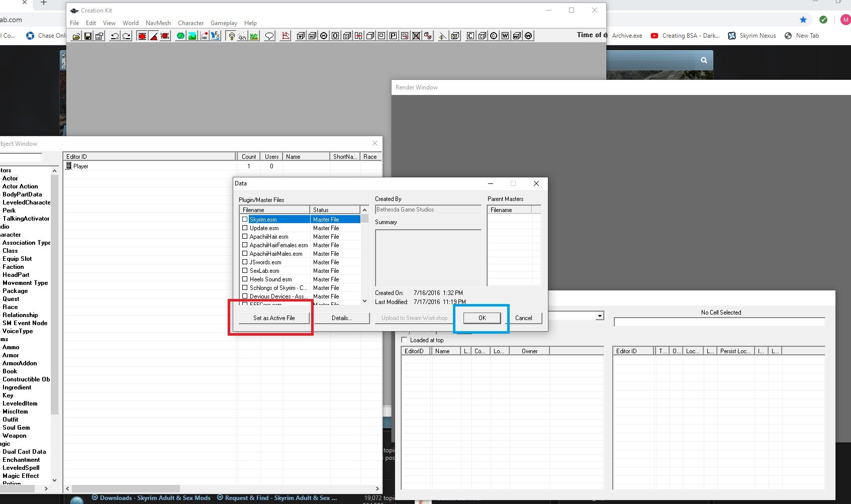Check the JSwords.esm checkbox
Viewport: 851px width, 504px height.
point(245,262)
